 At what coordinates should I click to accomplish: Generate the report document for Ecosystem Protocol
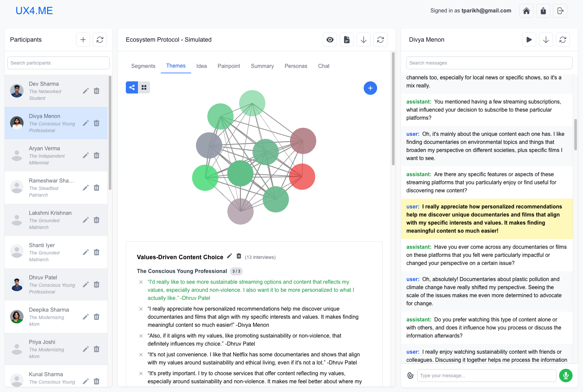[x=347, y=40]
